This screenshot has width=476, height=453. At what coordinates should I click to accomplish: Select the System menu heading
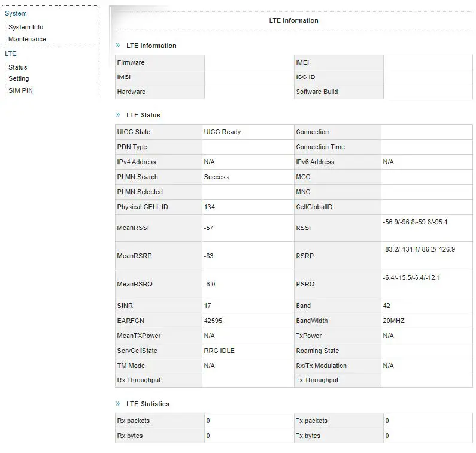click(x=16, y=13)
